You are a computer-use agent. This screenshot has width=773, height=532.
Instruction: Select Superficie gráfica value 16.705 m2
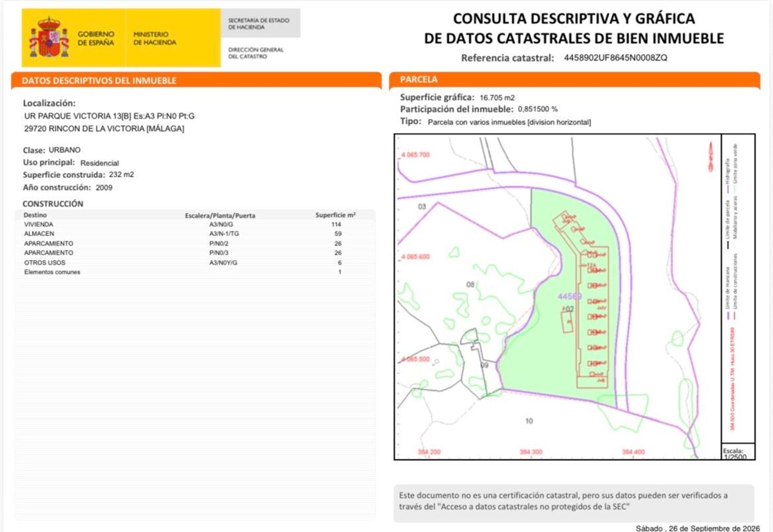click(497, 97)
